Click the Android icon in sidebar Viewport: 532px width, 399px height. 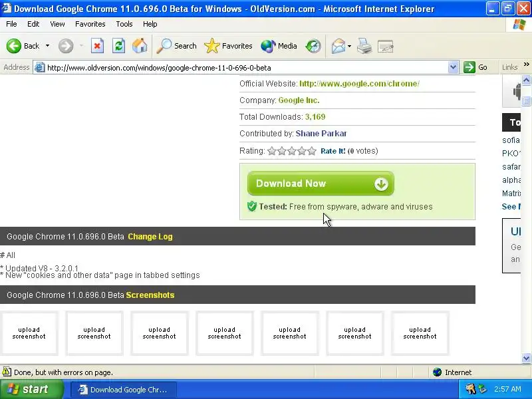[517, 91]
